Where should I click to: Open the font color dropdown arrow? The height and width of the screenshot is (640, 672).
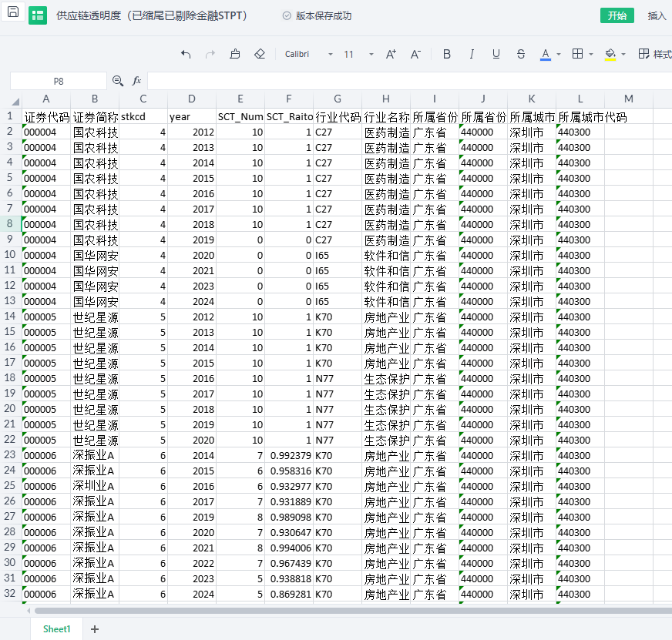click(559, 55)
